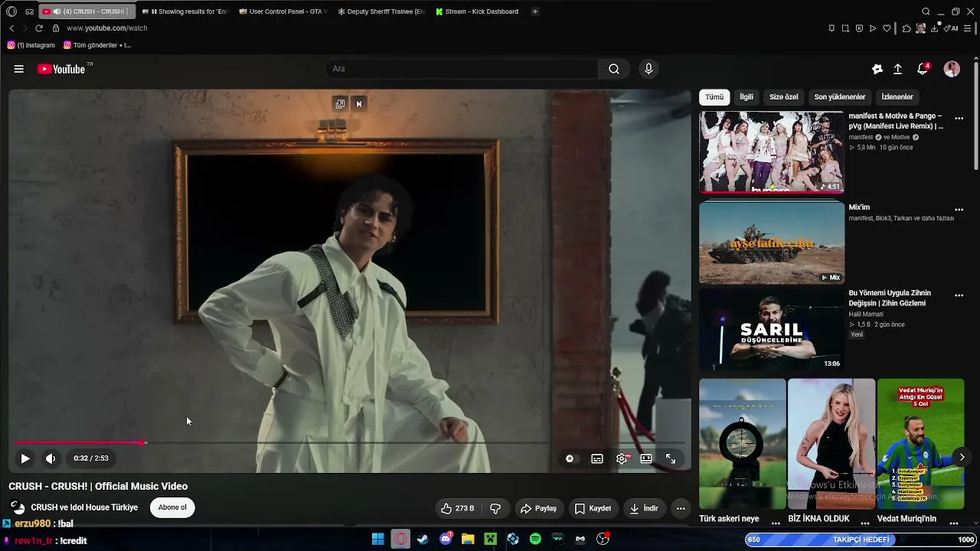The width and height of the screenshot is (980, 551).
Task: Enter fullscreen mode in the player
Action: (x=671, y=458)
